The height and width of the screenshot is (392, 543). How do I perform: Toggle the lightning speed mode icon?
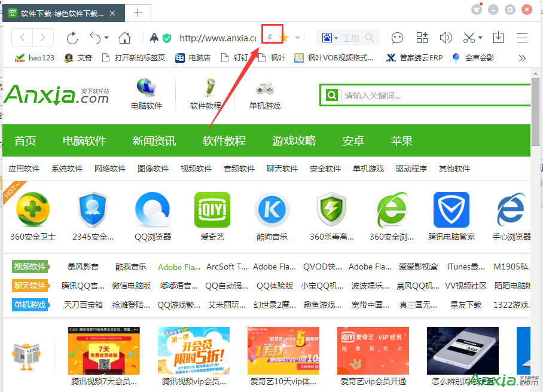coord(270,38)
